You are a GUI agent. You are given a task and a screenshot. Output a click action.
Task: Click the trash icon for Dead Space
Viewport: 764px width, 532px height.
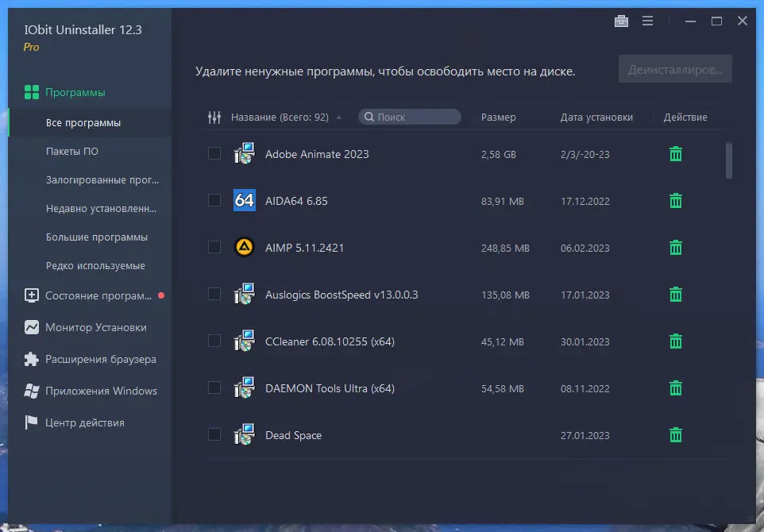pyautogui.click(x=675, y=435)
